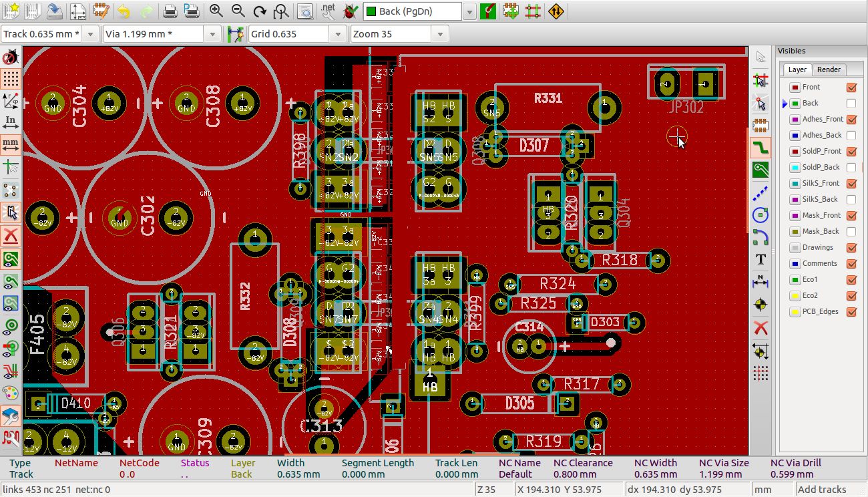Toggle polar coordinates display icon
The image size is (868, 497).
pos(11,100)
